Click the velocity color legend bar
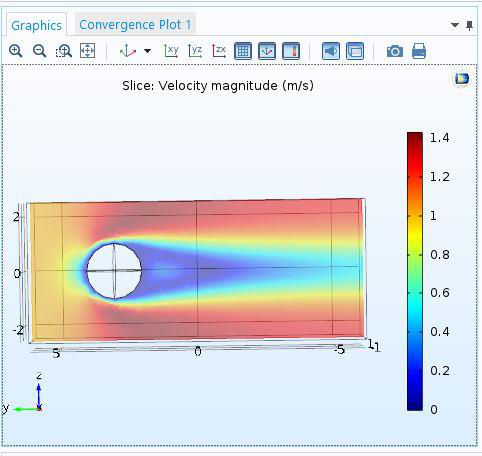 [415, 271]
